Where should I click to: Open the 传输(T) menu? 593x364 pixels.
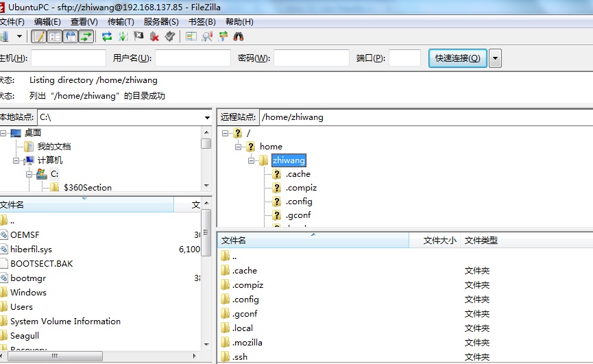[121, 22]
